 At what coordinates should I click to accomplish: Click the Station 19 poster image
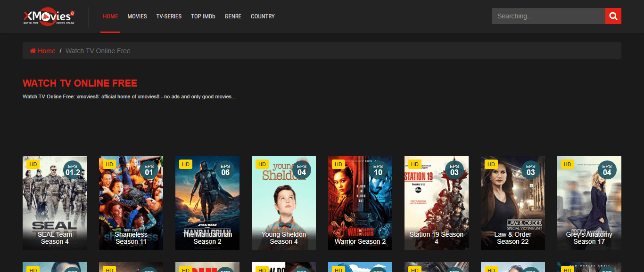point(437,203)
